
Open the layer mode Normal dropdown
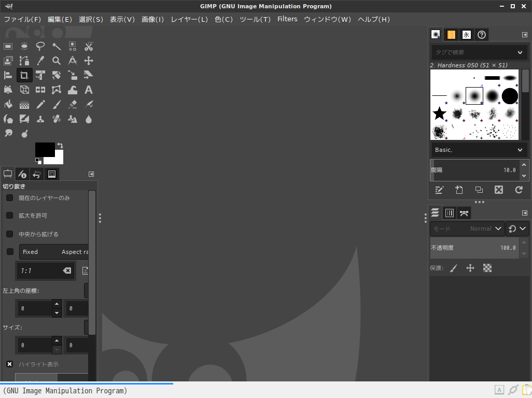click(467, 229)
